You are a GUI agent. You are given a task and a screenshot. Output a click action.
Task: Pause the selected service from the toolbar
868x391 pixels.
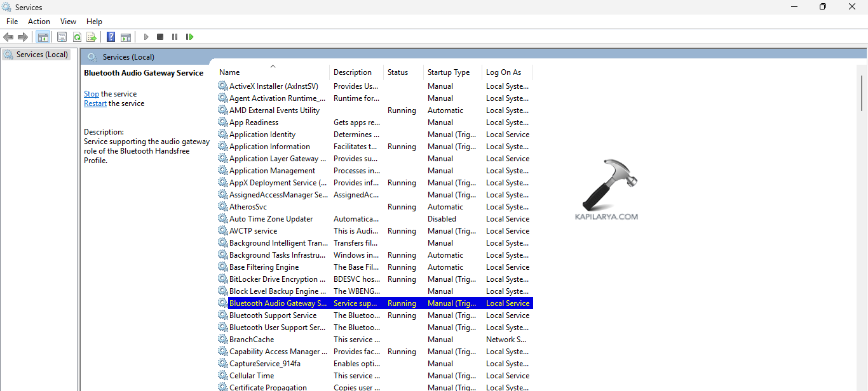pos(174,37)
